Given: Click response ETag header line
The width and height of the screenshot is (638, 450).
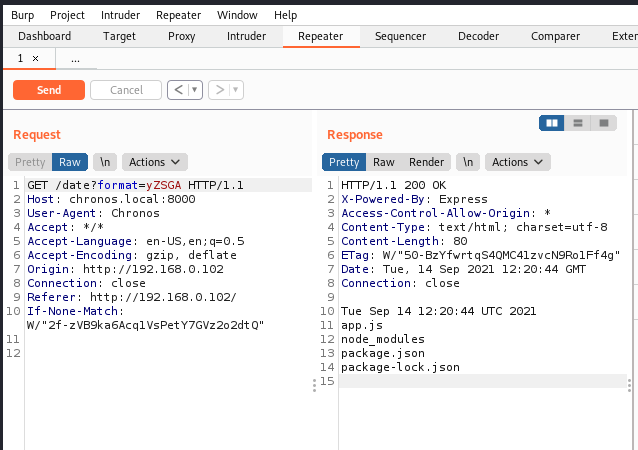Looking at the screenshot, I should click(481, 256).
